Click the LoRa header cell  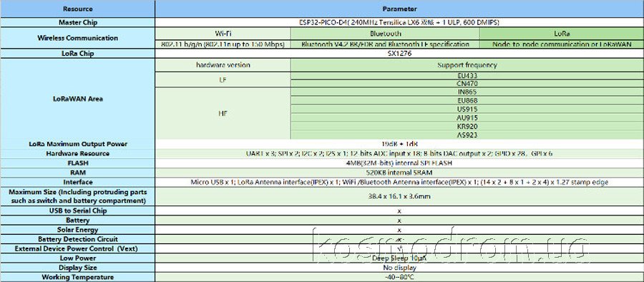click(x=562, y=34)
